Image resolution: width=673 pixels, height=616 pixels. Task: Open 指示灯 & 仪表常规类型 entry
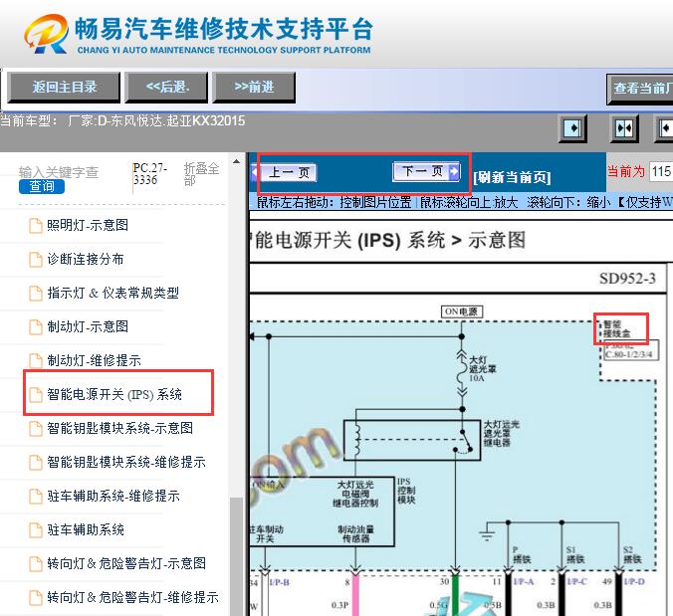pos(112,293)
